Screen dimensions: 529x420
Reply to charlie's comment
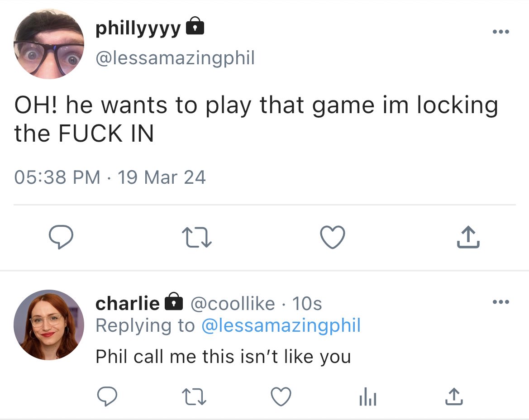[x=107, y=396]
